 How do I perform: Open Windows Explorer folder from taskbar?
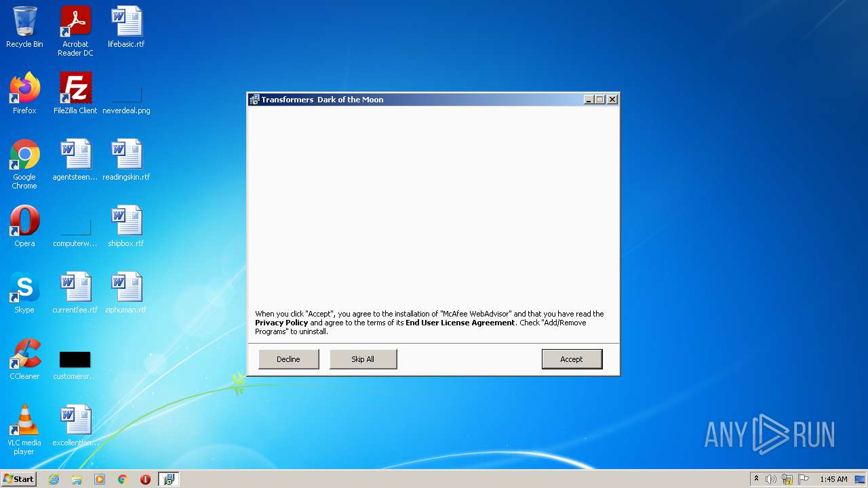(x=77, y=479)
